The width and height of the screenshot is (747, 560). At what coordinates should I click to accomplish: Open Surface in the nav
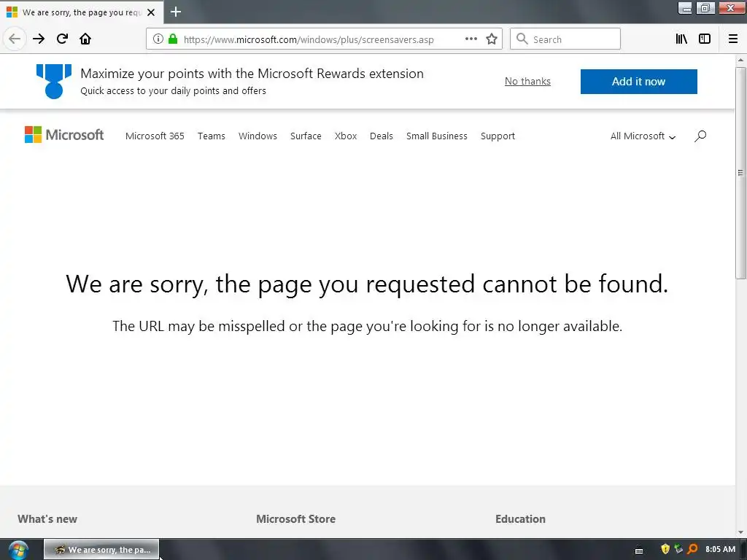tap(306, 136)
